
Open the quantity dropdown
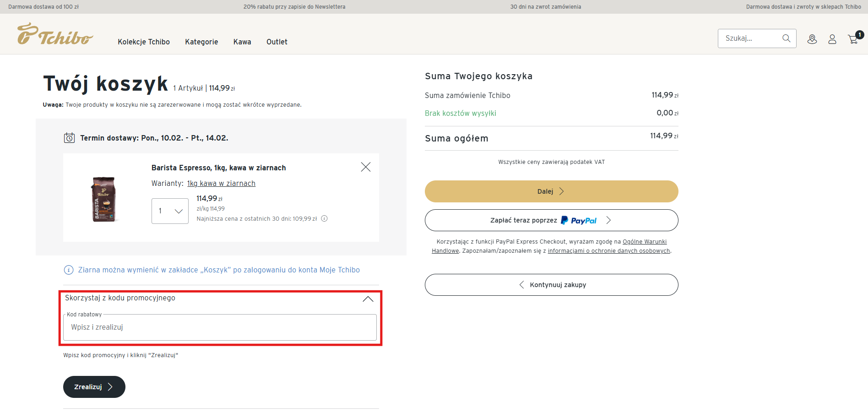coord(170,211)
